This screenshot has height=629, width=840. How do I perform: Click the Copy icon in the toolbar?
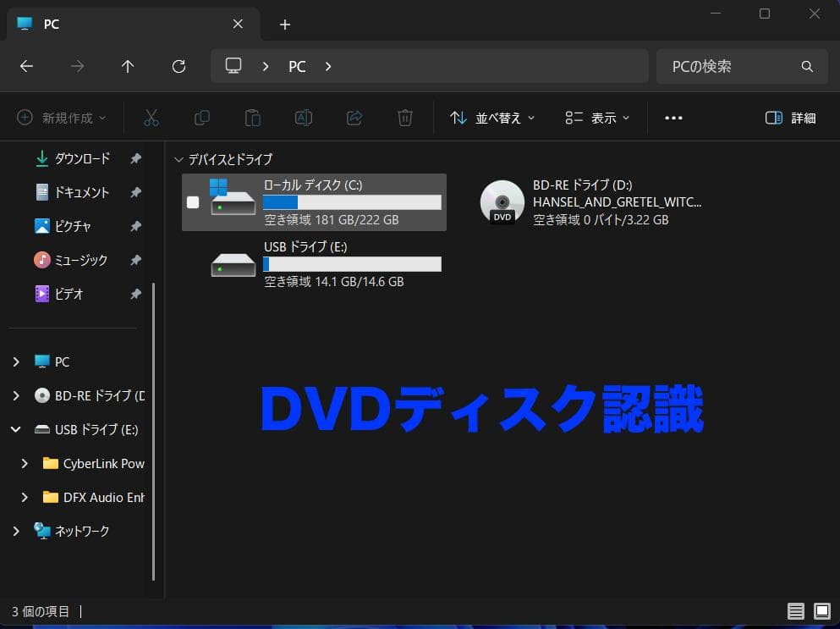[202, 118]
